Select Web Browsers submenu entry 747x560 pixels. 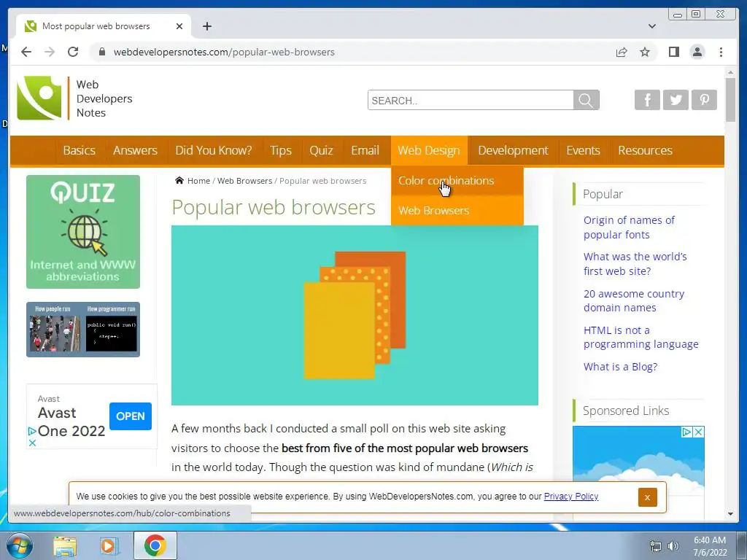tap(457, 211)
